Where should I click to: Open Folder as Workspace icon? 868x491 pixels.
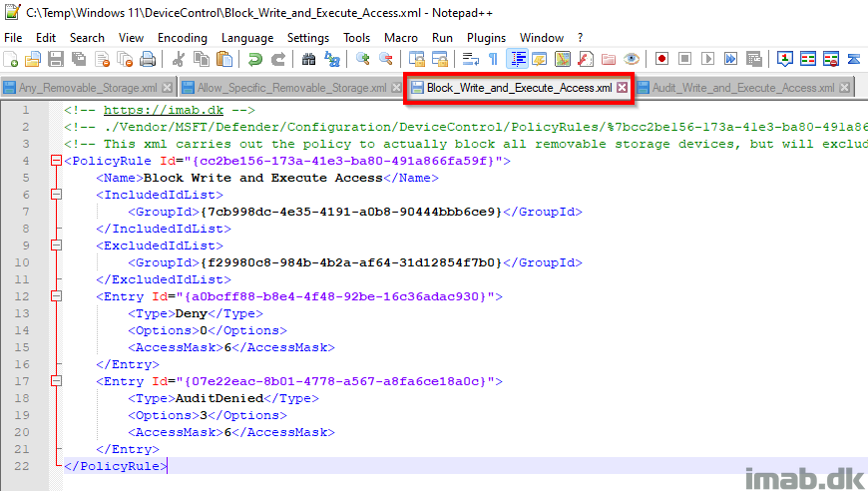pyautogui.click(x=609, y=59)
